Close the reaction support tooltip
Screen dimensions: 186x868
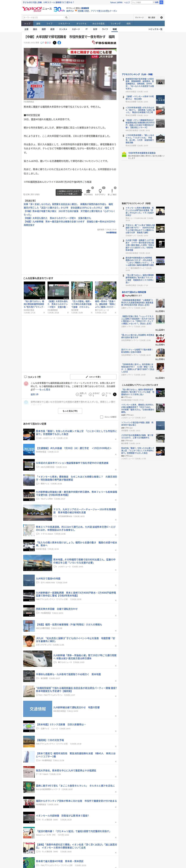pyautogui.click(x=81, y=191)
